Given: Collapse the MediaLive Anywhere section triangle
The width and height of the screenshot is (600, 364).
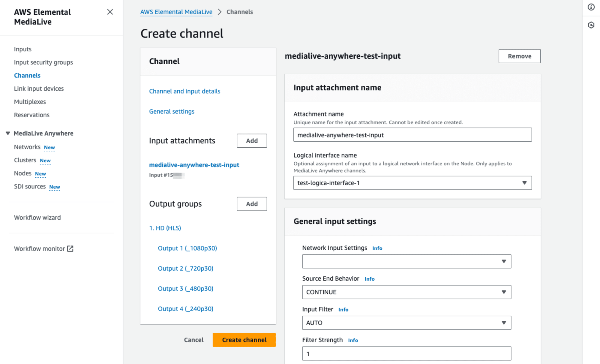Looking at the screenshot, I should coord(8,133).
